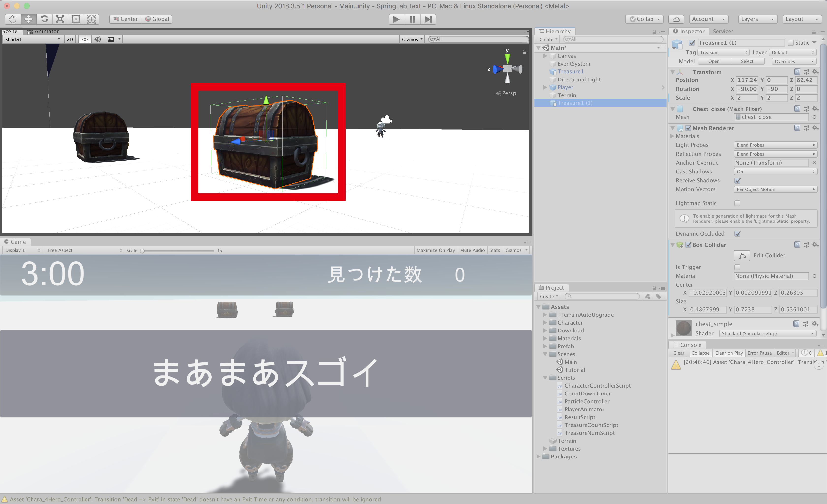Image resolution: width=827 pixels, height=504 pixels.
Task: Toggle scene lighting sun icon
Action: coord(85,40)
